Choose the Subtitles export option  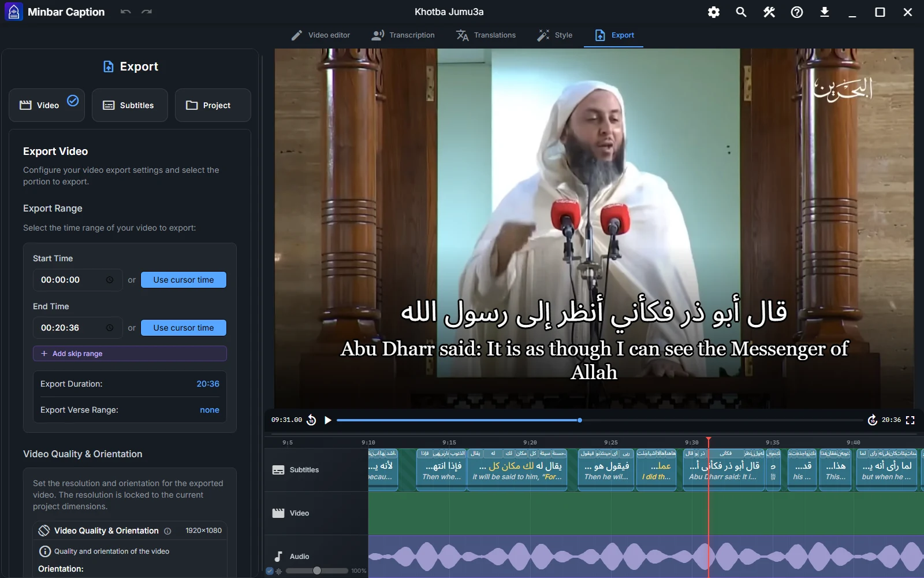point(130,105)
